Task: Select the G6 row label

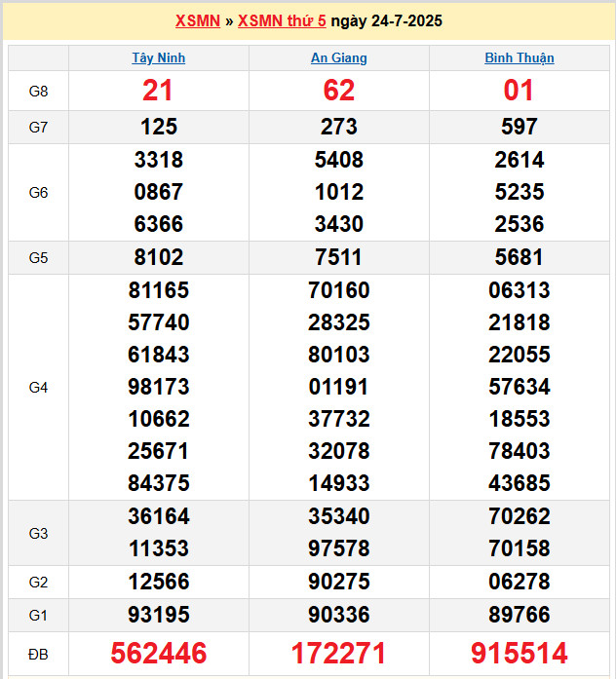Action: (38, 193)
